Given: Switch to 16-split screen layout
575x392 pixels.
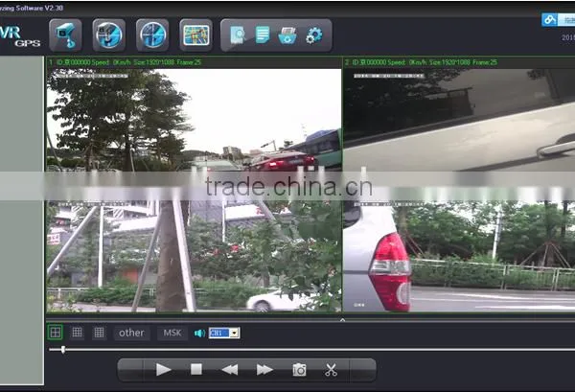Looking at the screenshot, I should click(x=99, y=333).
